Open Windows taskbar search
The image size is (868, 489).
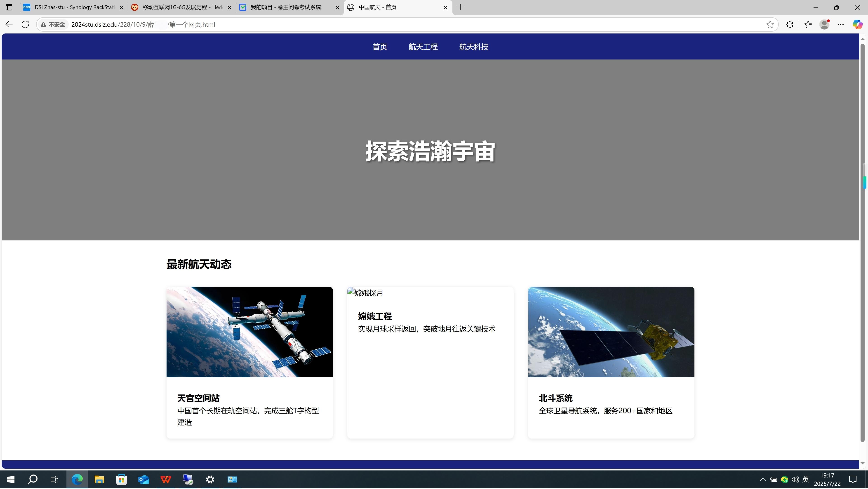(32, 480)
